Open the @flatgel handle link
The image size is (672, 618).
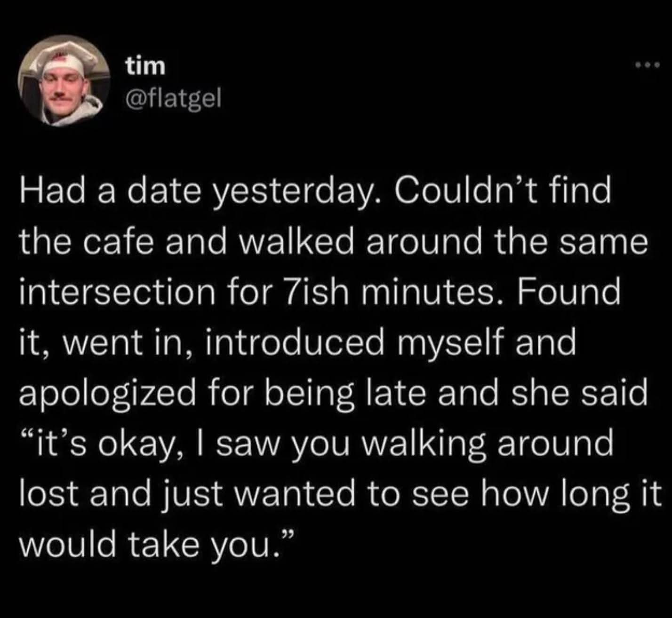point(172,98)
